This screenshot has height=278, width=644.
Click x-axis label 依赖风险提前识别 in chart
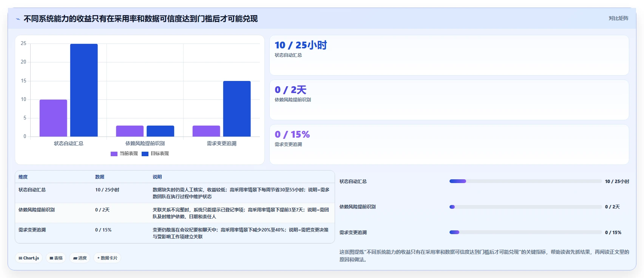tap(145, 144)
